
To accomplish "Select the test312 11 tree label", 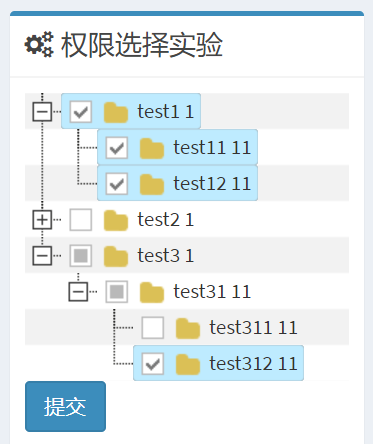I will coord(253,364).
